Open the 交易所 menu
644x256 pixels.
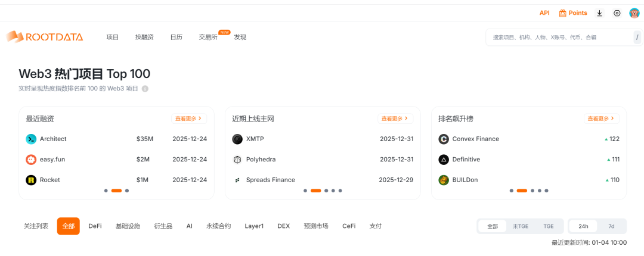tap(208, 38)
